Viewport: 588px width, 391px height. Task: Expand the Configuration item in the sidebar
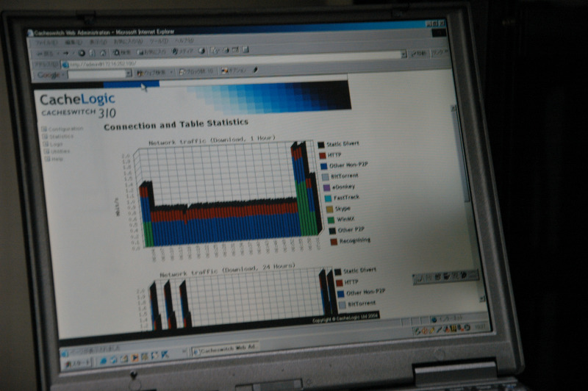click(x=62, y=129)
